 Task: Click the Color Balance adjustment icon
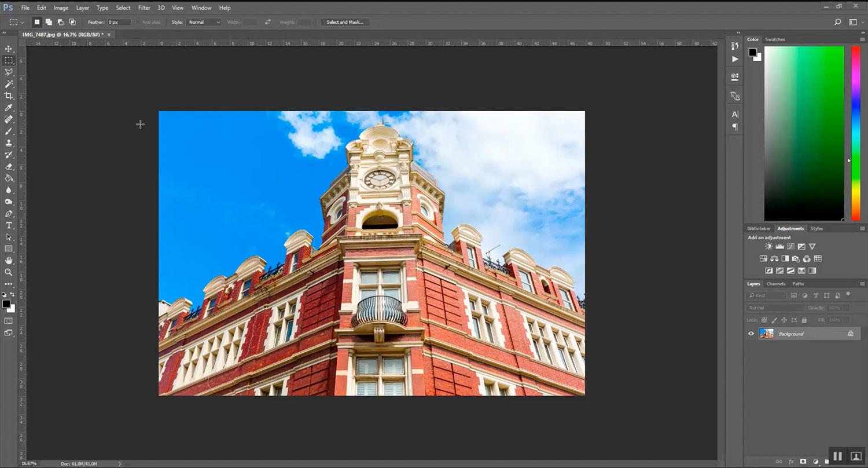774,259
